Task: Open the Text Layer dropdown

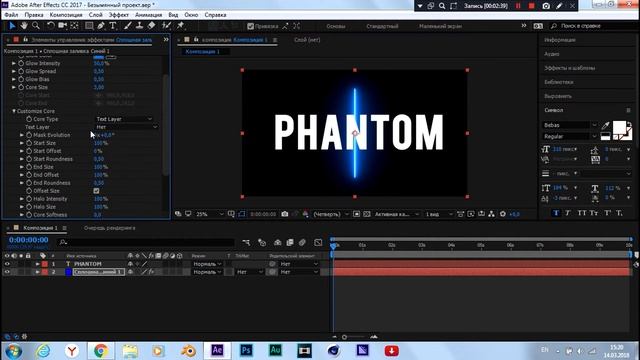Action: click(x=126, y=127)
